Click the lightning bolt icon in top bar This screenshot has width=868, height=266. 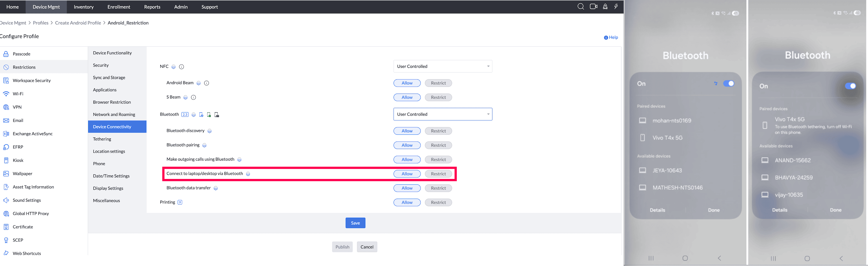tap(616, 6)
